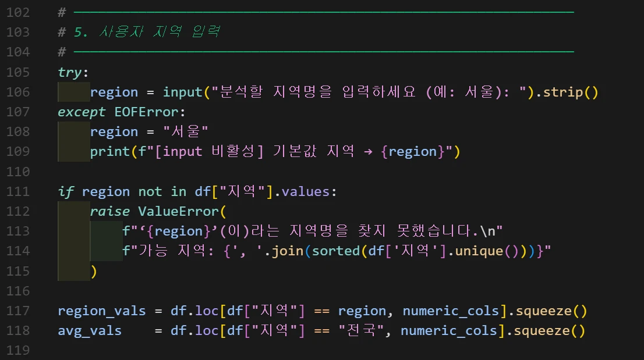Click line number 102 in the gutter
The width and height of the screenshot is (644, 360).
[x=18, y=12]
